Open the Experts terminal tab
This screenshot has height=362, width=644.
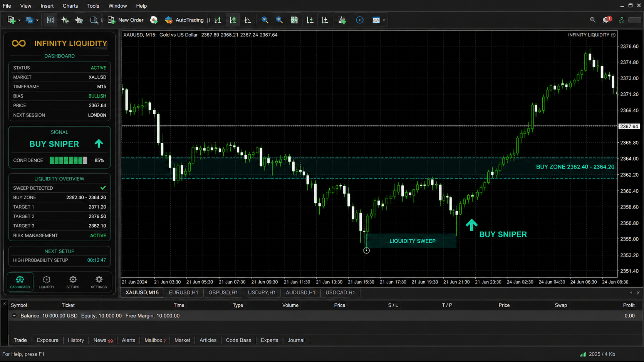269,340
